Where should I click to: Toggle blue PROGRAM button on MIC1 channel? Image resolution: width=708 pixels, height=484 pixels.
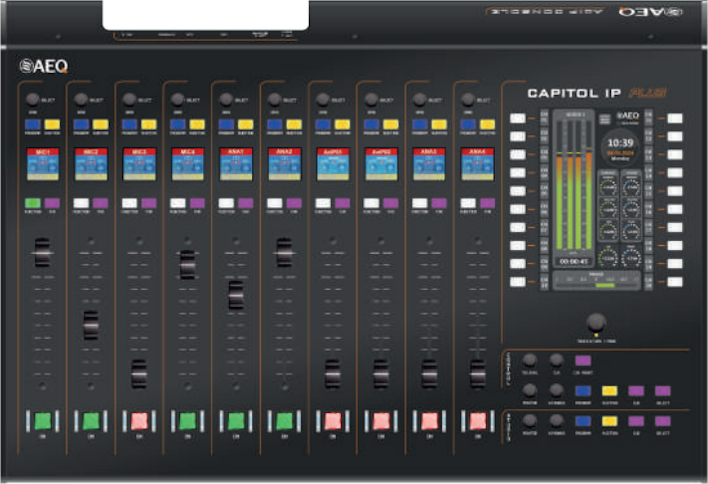(33, 125)
